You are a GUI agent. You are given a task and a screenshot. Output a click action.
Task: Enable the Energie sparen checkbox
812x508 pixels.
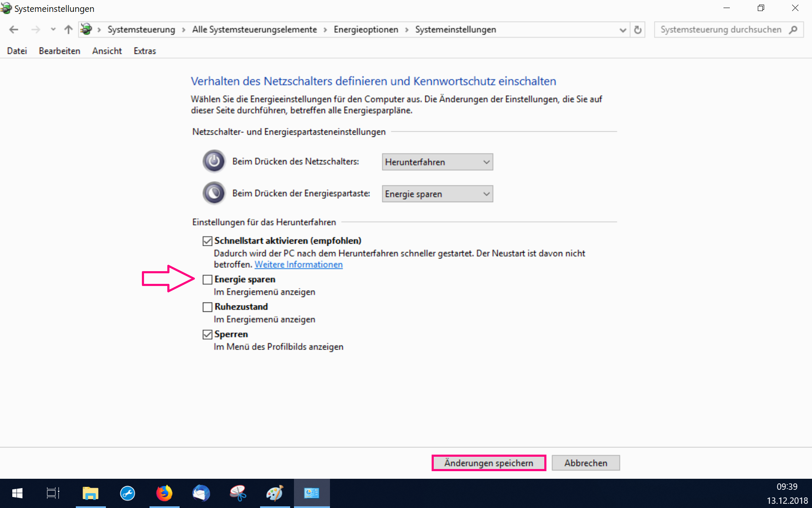tap(207, 280)
